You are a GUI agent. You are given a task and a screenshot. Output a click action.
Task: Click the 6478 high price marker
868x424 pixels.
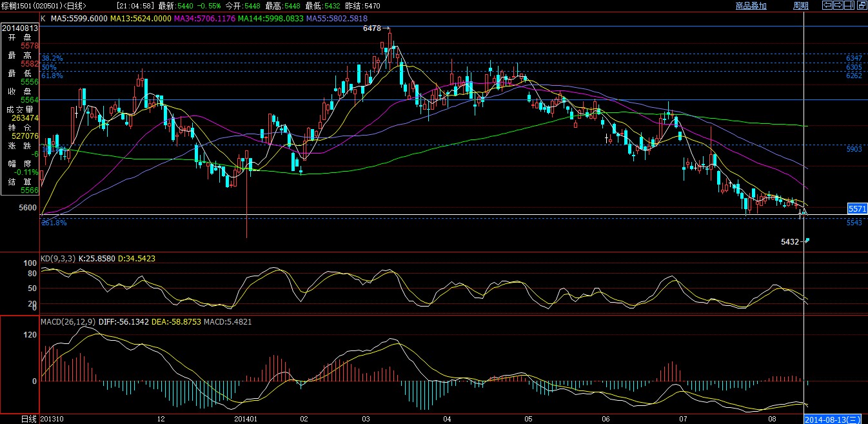(x=372, y=28)
